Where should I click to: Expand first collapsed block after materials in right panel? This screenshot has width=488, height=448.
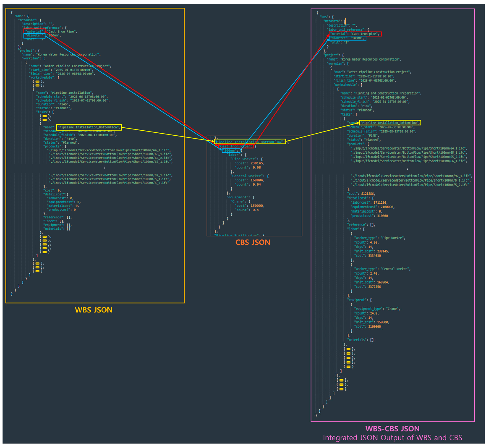click(348, 349)
